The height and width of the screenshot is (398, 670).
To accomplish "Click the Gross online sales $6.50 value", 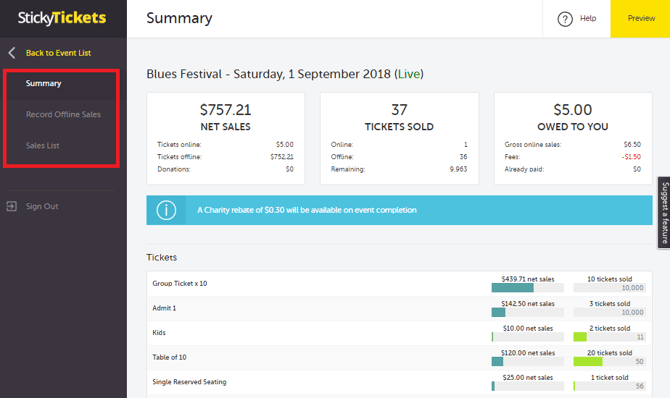I will [x=632, y=144].
